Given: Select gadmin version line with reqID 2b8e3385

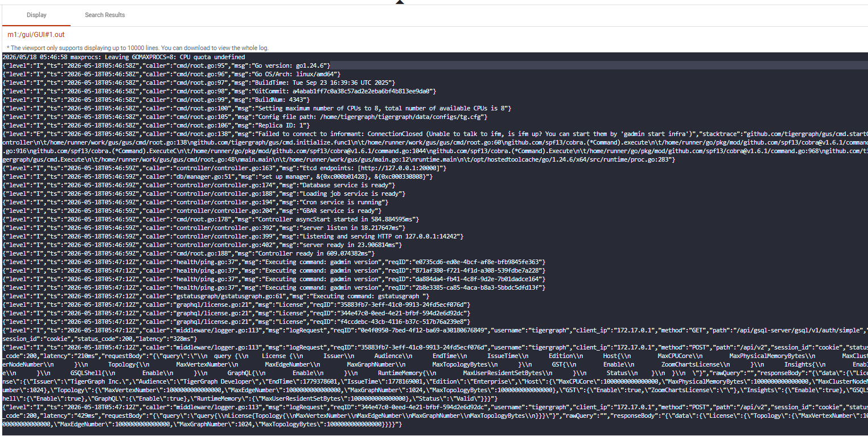Looking at the screenshot, I should (x=274, y=287).
